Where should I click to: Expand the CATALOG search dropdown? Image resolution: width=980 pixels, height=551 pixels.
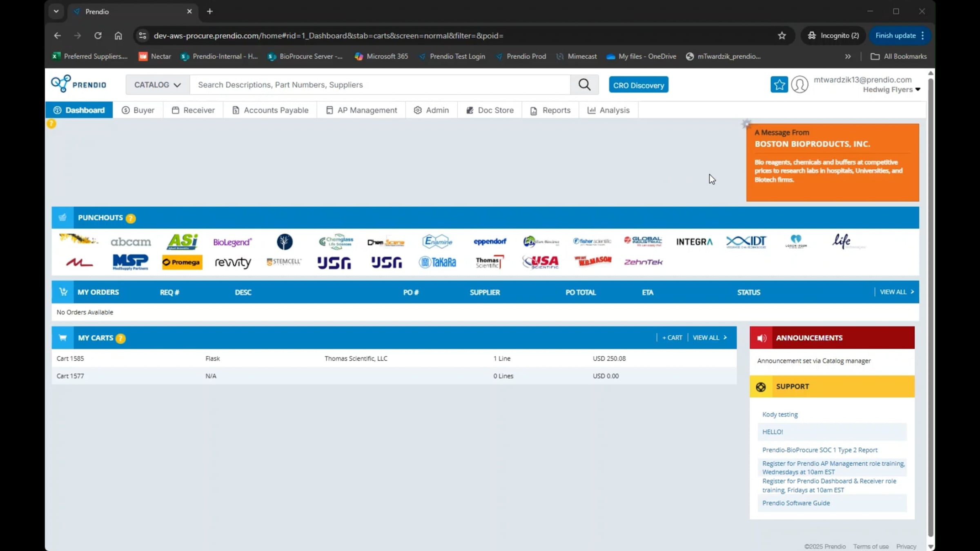tap(157, 85)
